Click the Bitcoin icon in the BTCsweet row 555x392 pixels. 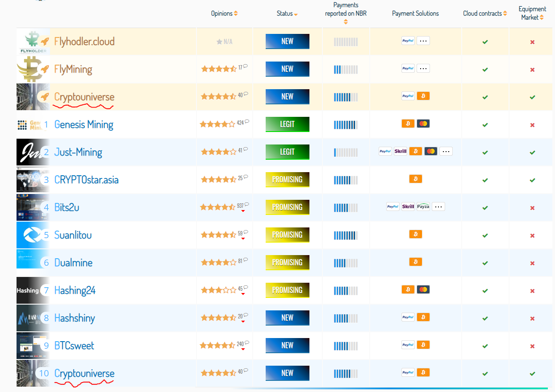pos(423,345)
